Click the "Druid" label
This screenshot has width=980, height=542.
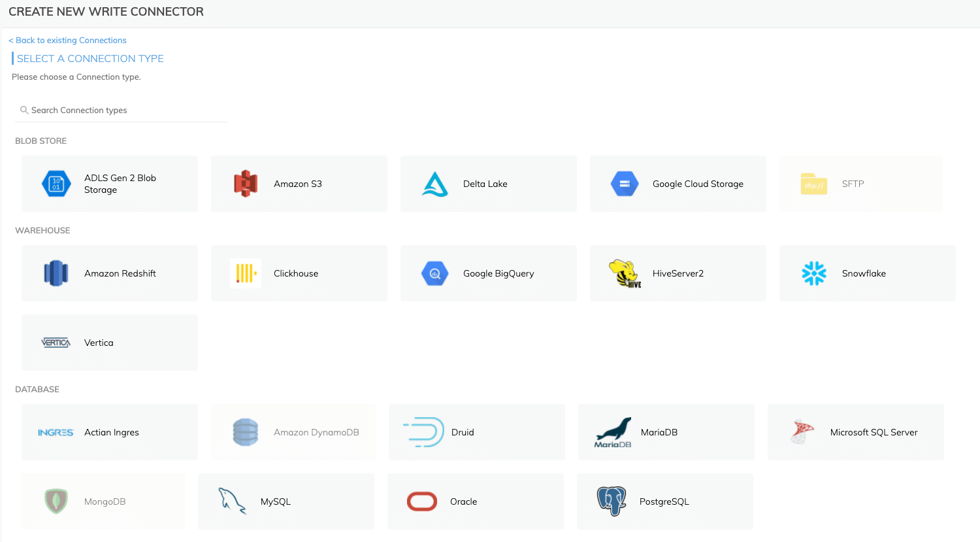pyautogui.click(x=463, y=432)
